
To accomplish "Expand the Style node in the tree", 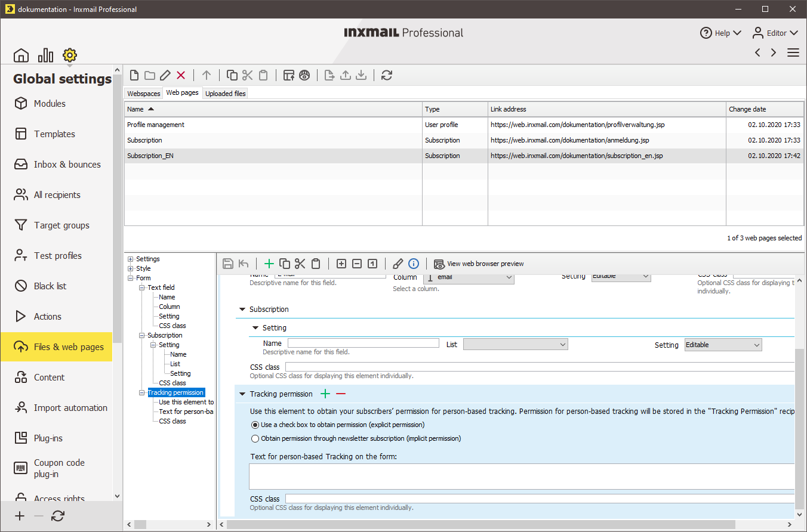I will (x=131, y=268).
